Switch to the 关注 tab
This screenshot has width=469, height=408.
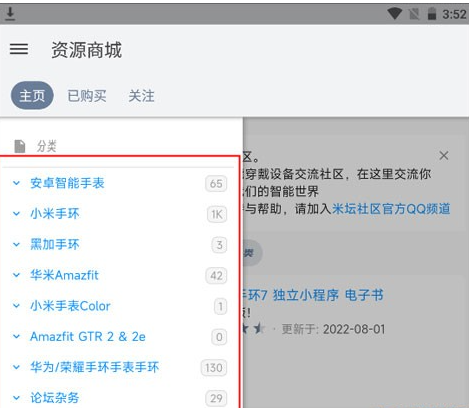click(141, 96)
